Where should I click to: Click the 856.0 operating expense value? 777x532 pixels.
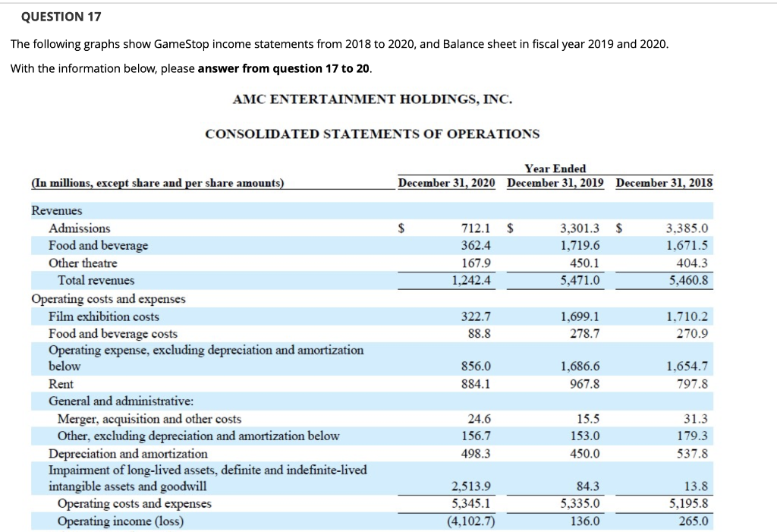click(476, 366)
